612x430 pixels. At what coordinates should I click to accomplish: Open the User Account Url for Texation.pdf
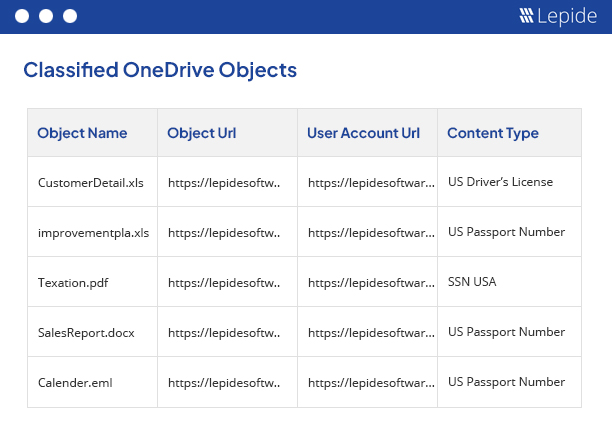371,283
